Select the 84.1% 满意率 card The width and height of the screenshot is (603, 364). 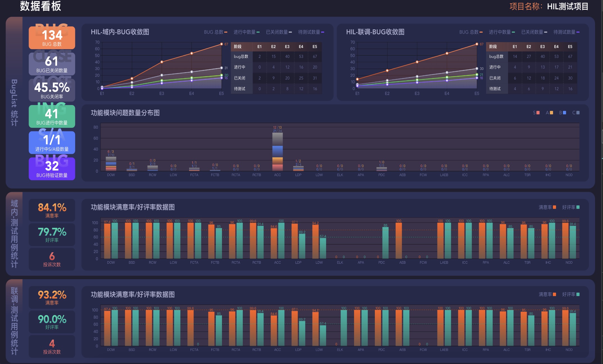click(x=52, y=210)
